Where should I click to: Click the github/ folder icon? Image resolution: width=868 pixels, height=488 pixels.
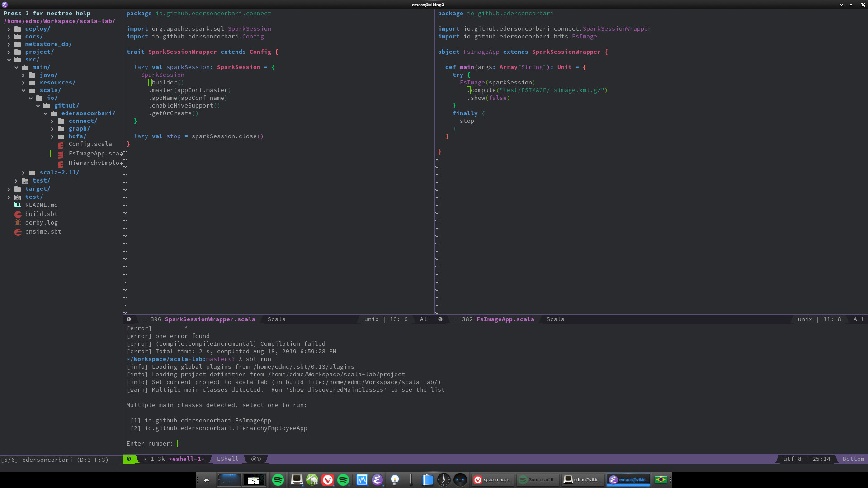tap(47, 106)
